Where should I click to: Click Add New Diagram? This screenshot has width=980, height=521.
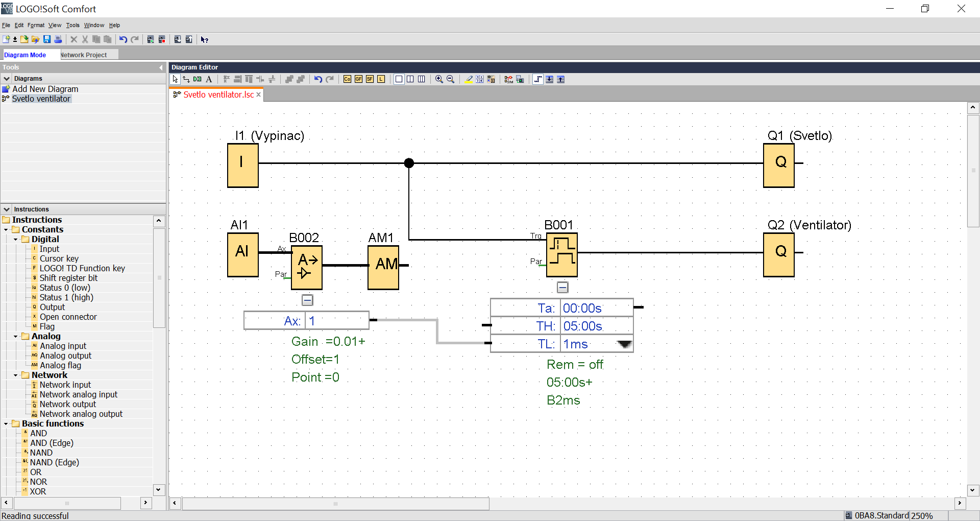tap(45, 89)
